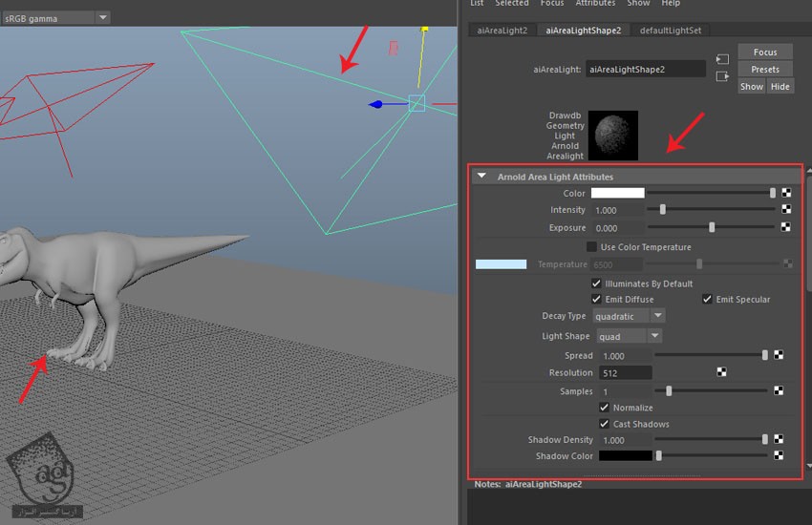
Task: Toggle Normalize checkbox
Action: coord(604,408)
